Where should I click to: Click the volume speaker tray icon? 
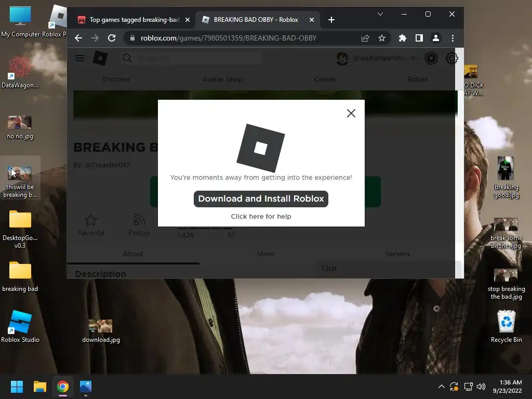pos(481,387)
